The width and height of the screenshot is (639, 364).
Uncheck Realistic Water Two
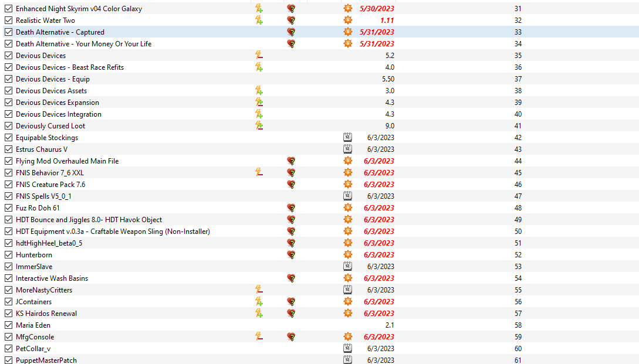coord(9,21)
